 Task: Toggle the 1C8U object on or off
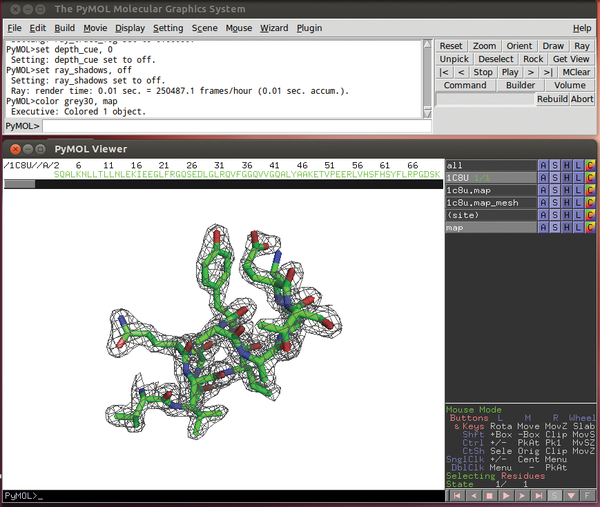(490, 177)
